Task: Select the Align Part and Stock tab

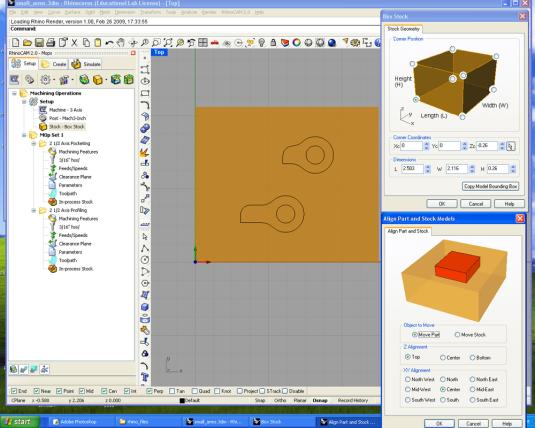Action: coord(408,231)
